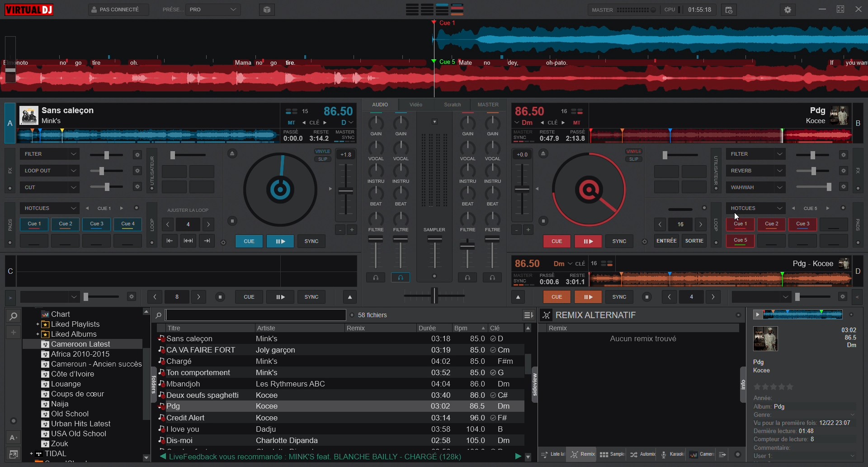The image size is (868, 467).
Task: Toggle SLIP mode on deck B
Action: (634, 159)
